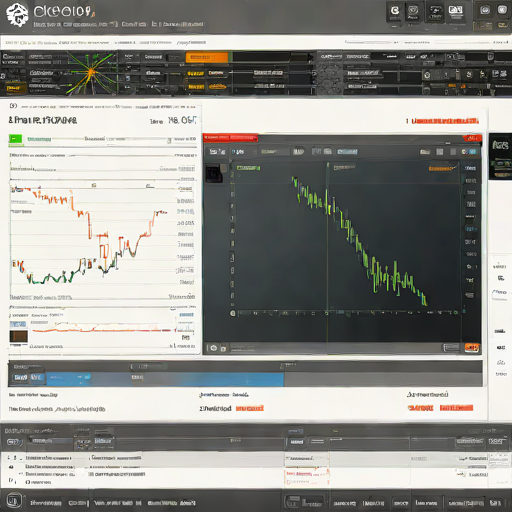The image size is (512, 512).
Task: Toggle the pill switch in the lower dark bar
Action: pos(14,442)
